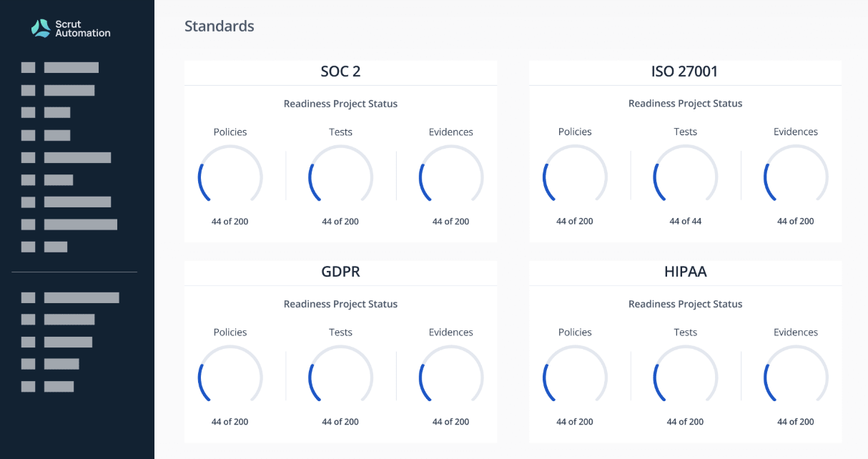Open the SOC 2 standard card title

(x=340, y=71)
